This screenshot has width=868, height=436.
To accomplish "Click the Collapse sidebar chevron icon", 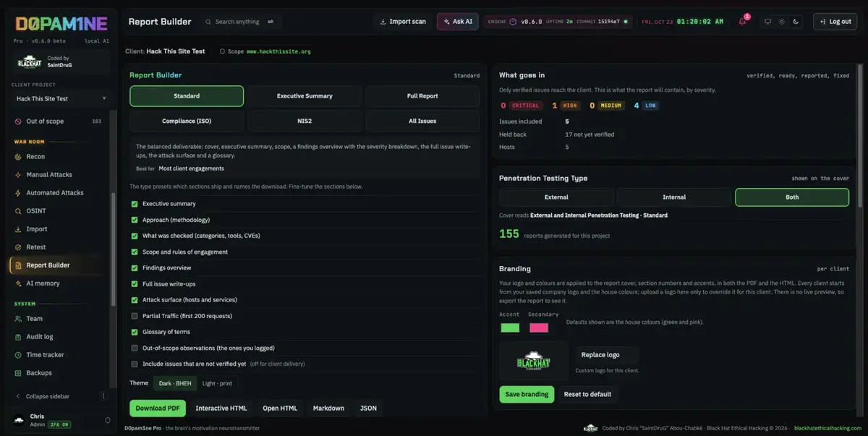I will click(x=17, y=396).
